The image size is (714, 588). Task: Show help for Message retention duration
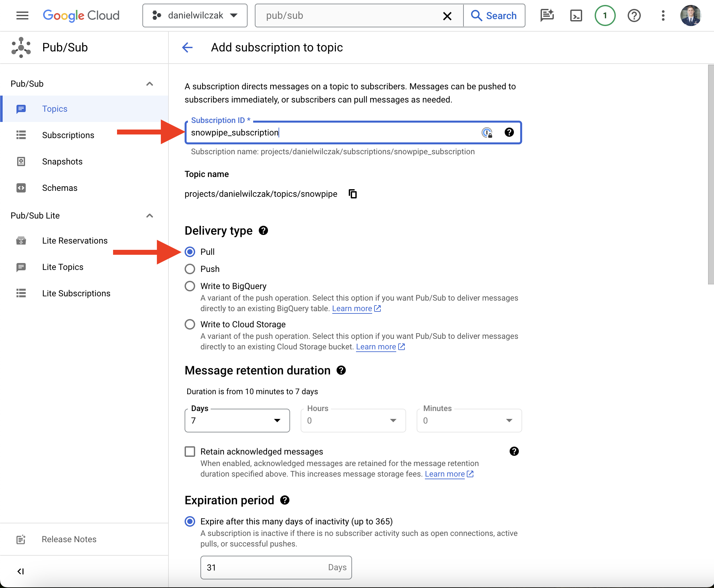pyautogui.click(x=341, y=370)
